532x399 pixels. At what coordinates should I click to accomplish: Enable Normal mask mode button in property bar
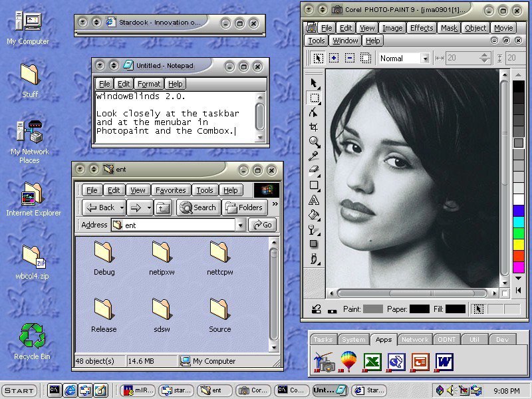point(318,59)
